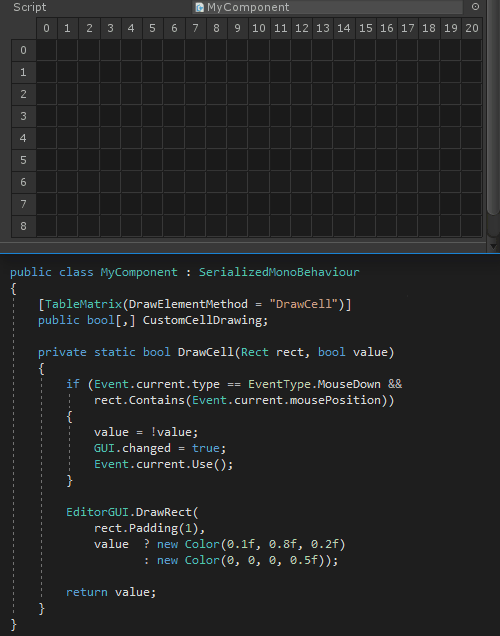The height and width of the screenshot is (636, 500).
Task: Click the DrawCell method name in signature
Action: [206, 352]
